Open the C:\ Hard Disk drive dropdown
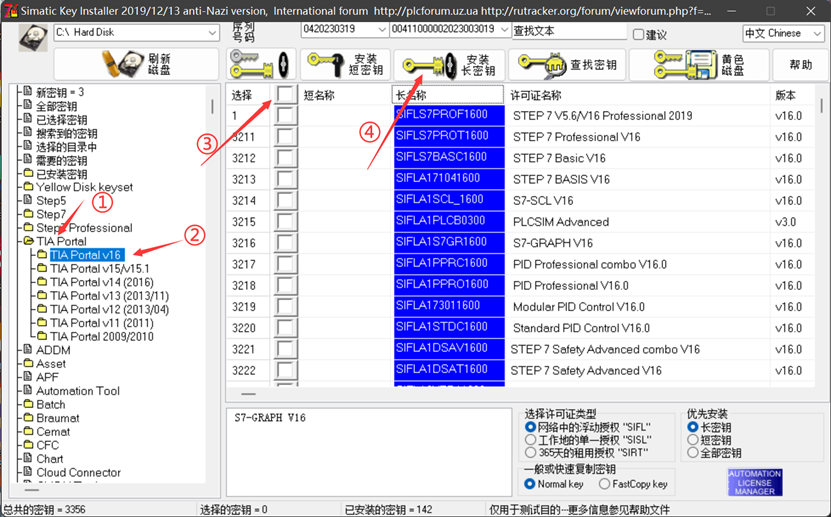This screenshot has width=831, height=517. [x=212, y=33]
